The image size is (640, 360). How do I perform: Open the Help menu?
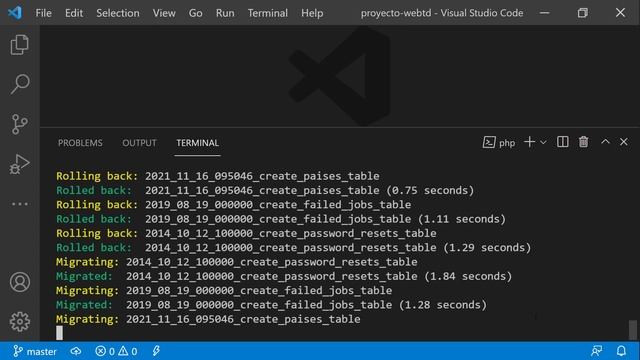[x=312, y=13]
